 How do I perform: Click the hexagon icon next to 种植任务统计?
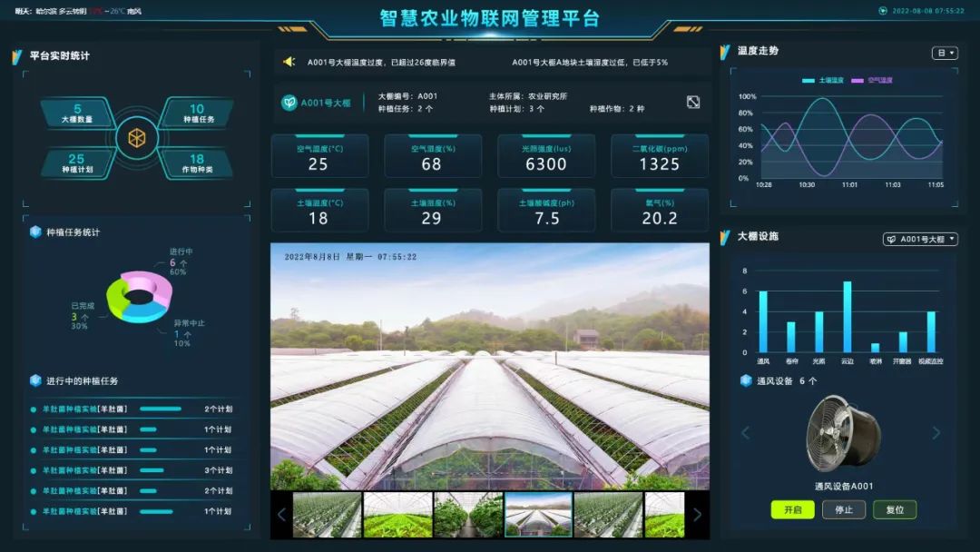pyautogui.click(x=35, y=232)
